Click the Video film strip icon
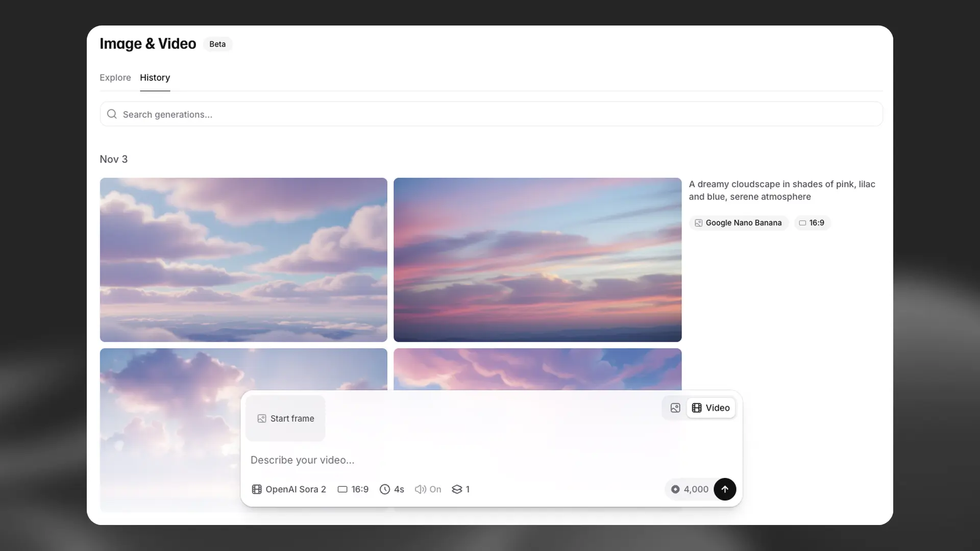Screen dimensions: 980x551 point(697,408)
